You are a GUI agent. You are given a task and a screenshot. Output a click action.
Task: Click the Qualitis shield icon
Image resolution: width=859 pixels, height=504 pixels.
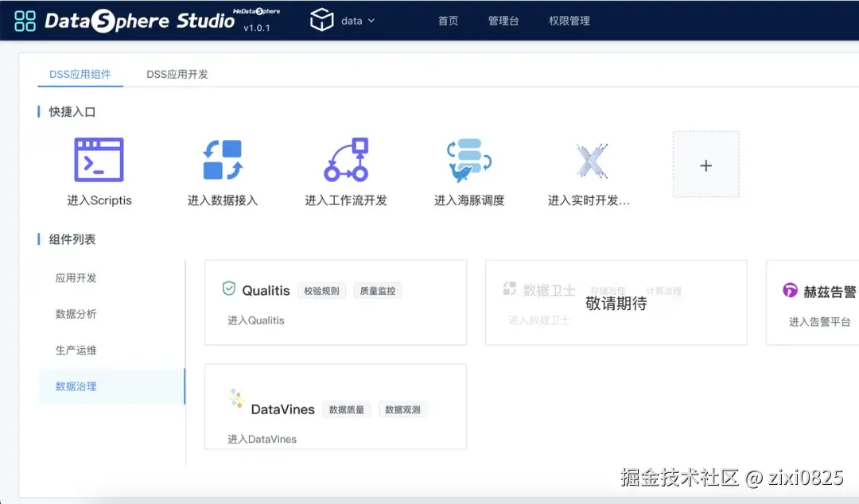point(230,290)
